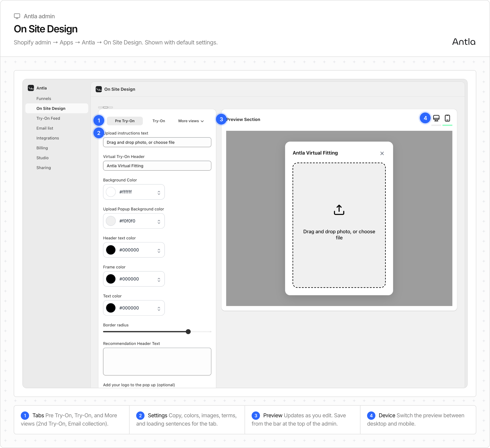Open Upload Popup Background color stepper arrows
This screenshot has height=448, width=490.
tap(159, 222)
